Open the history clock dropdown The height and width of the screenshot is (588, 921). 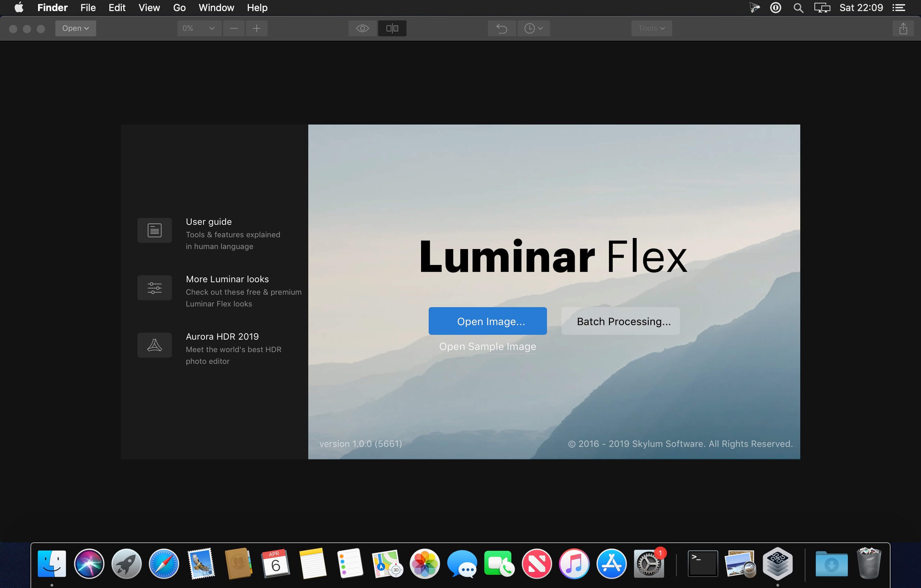click(534, 28)
